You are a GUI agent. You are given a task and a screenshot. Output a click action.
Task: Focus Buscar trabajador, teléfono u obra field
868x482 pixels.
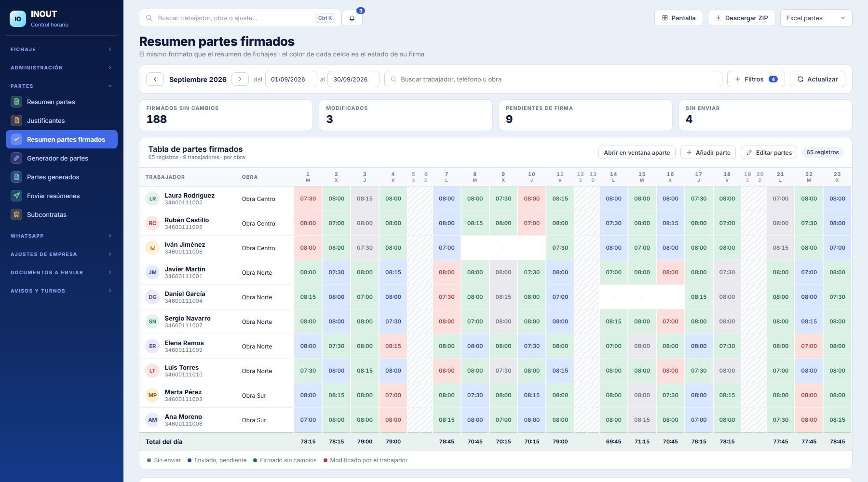point(553,79)
